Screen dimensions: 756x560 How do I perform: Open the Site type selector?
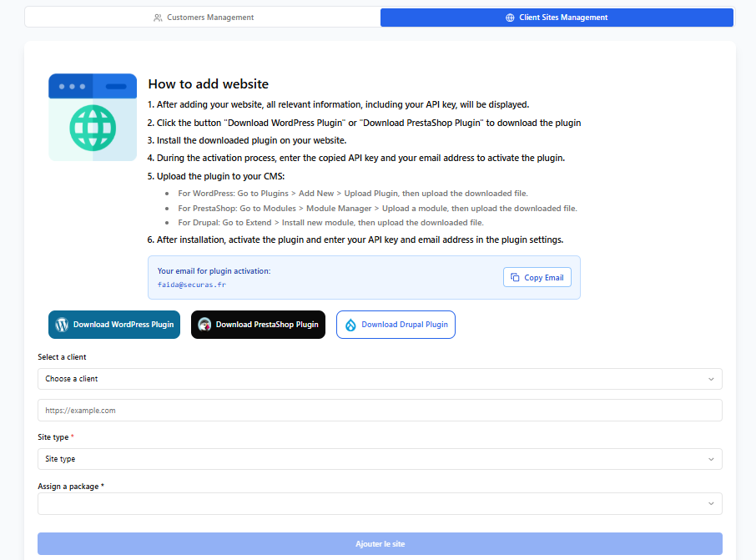click(380, 459)
